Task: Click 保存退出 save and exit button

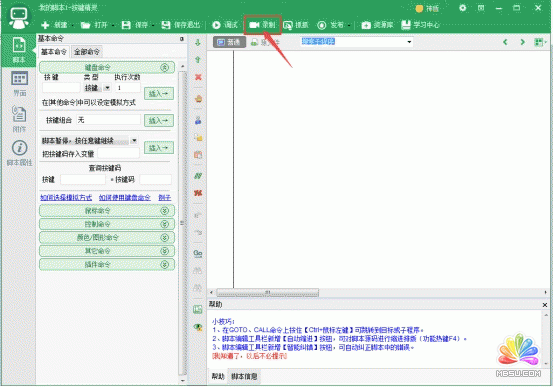Action: coord(181,25)
